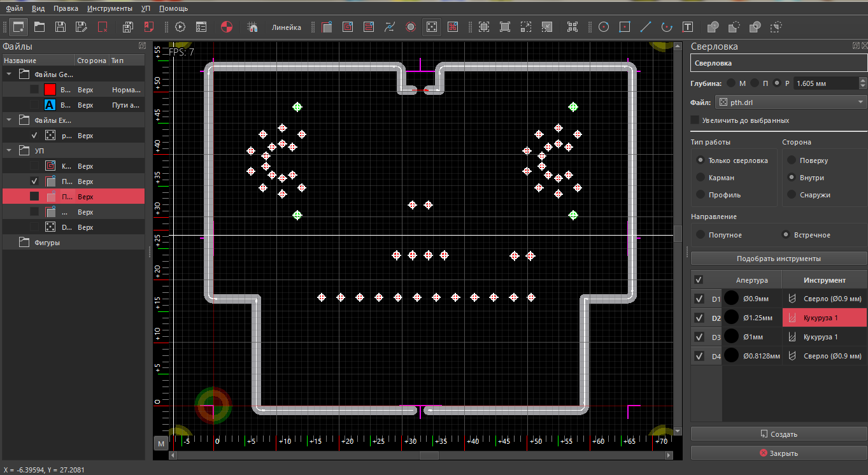Click the 'Подобрать инструменты' button

click(779, 259)
